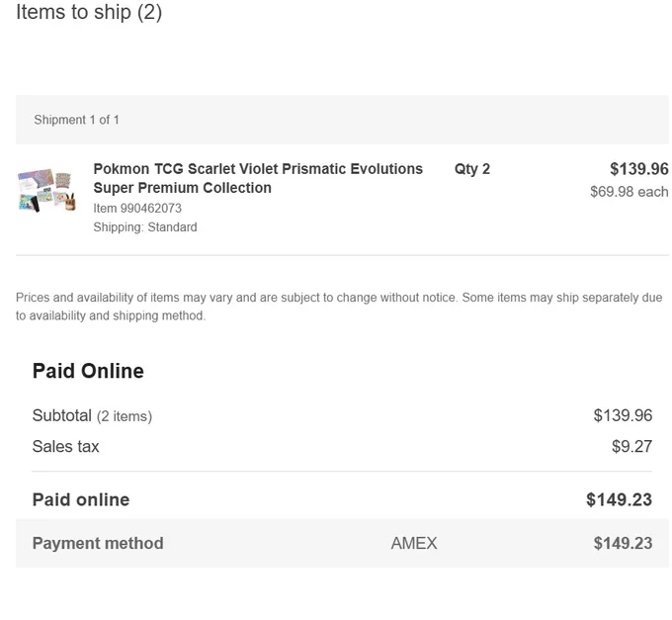Click the Pokmon TCG Scarlet Violet product title
Screen dimensions: 672x620
click(258, 178)
